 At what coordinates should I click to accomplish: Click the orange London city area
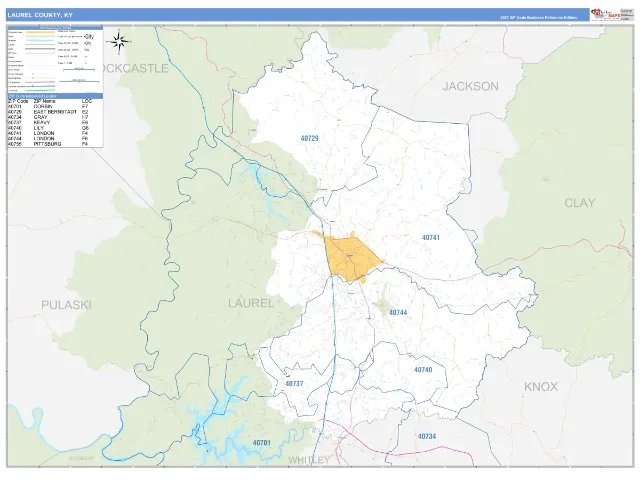pos(351,257)
